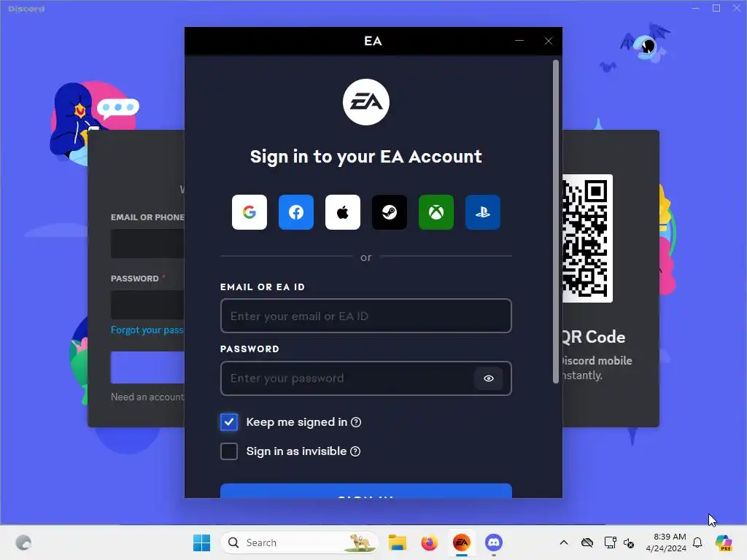Sign in with Google icon
Image resolution: width=747 pixels, height=560 pixels.
[249, 212]
